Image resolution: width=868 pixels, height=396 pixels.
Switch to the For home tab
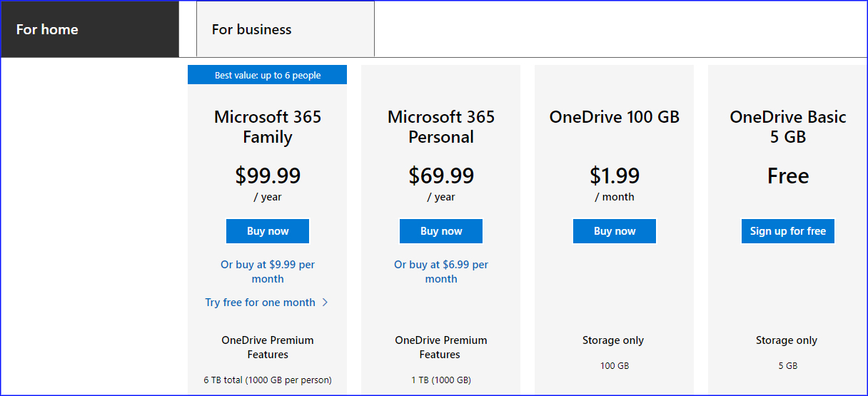[89, 29]
